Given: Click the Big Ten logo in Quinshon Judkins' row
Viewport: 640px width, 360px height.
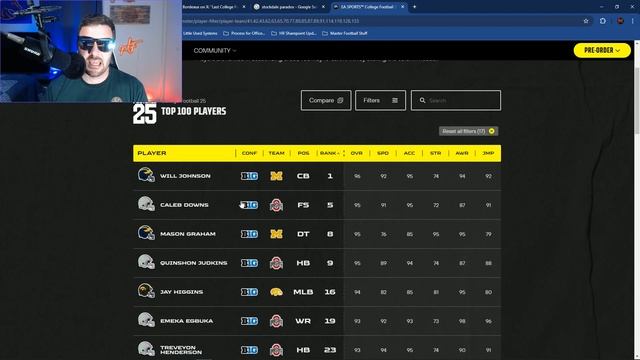Looking at the screenshot, I should (x=249, y=263).
